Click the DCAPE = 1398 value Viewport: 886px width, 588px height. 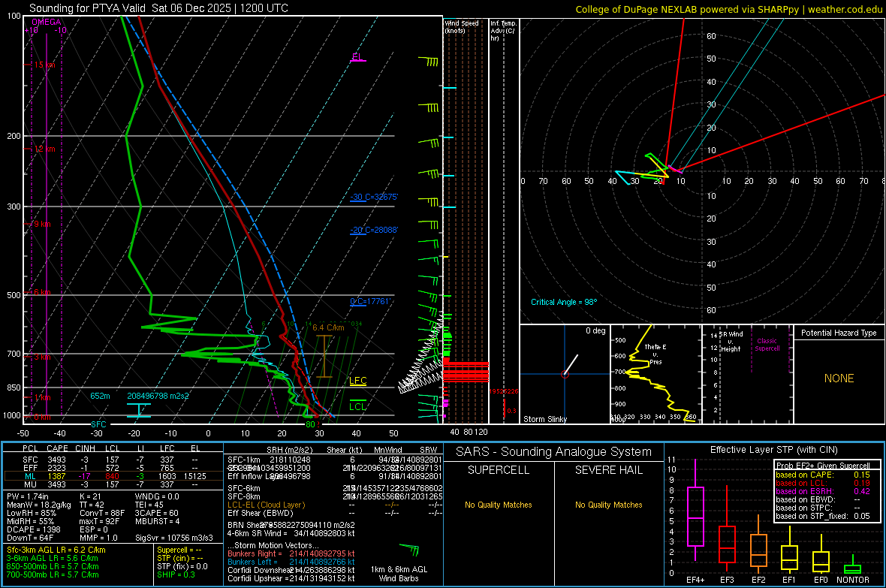[x=33, y=529]
